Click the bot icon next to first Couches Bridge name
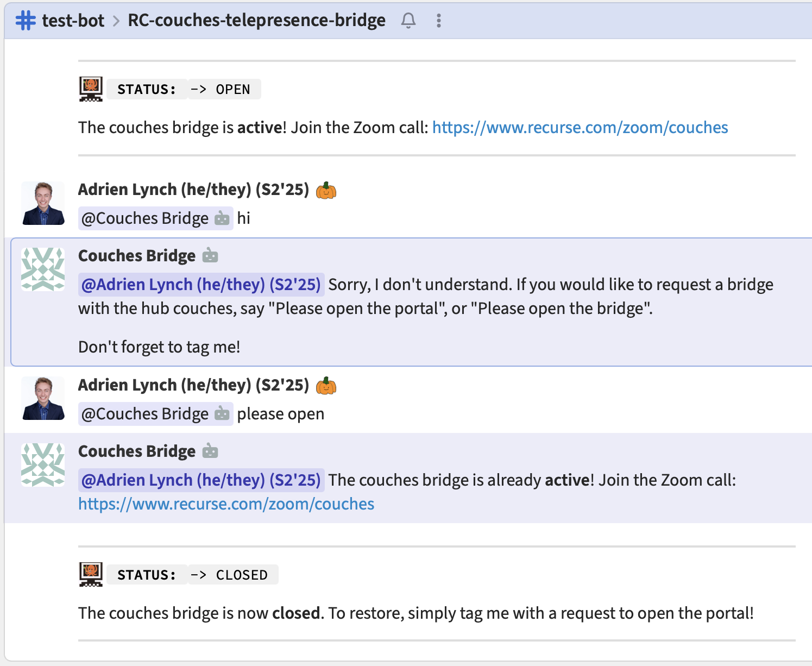Image resolution: width=812 pixels, height=666 pixels. [210, 256]
